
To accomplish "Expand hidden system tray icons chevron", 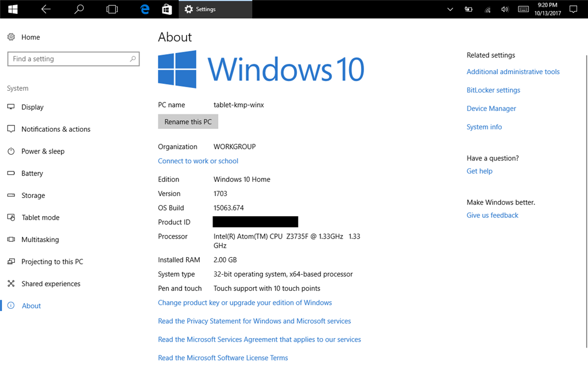I will coord(450,9).
